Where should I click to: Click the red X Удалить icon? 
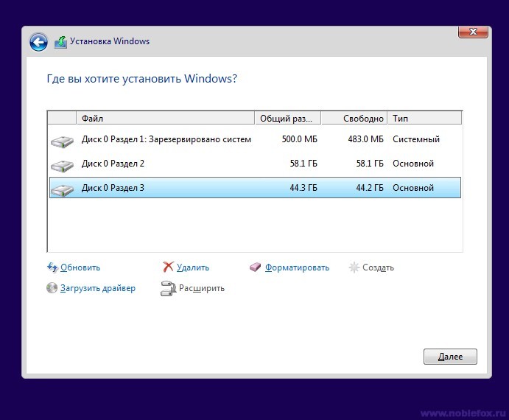click(x=168, y=267)
